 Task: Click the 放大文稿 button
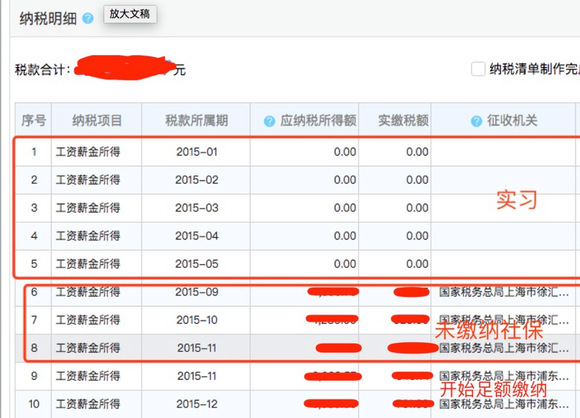coord(130,14)
